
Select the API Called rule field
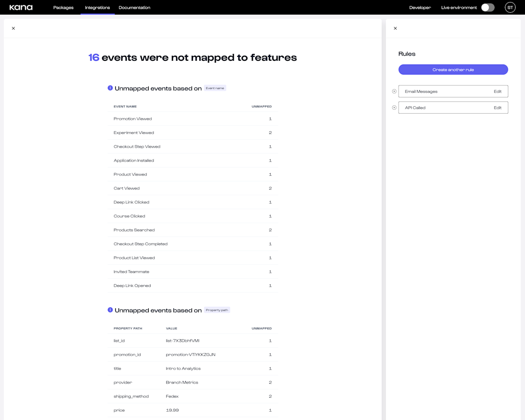pos(453,108)
